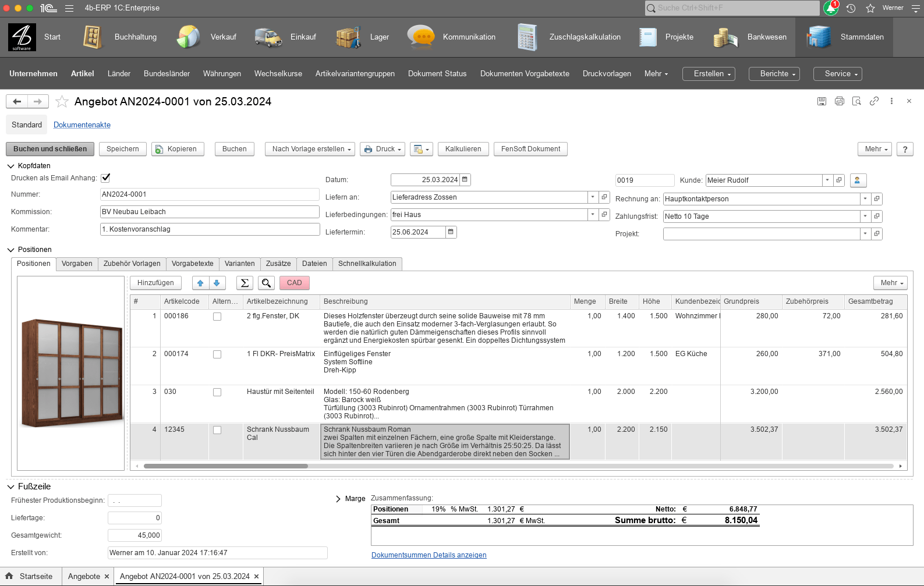Image resolution: width=924 pixels, height=586 pixels.
Task: Click the Kommission input field
Action: point(210,212)
